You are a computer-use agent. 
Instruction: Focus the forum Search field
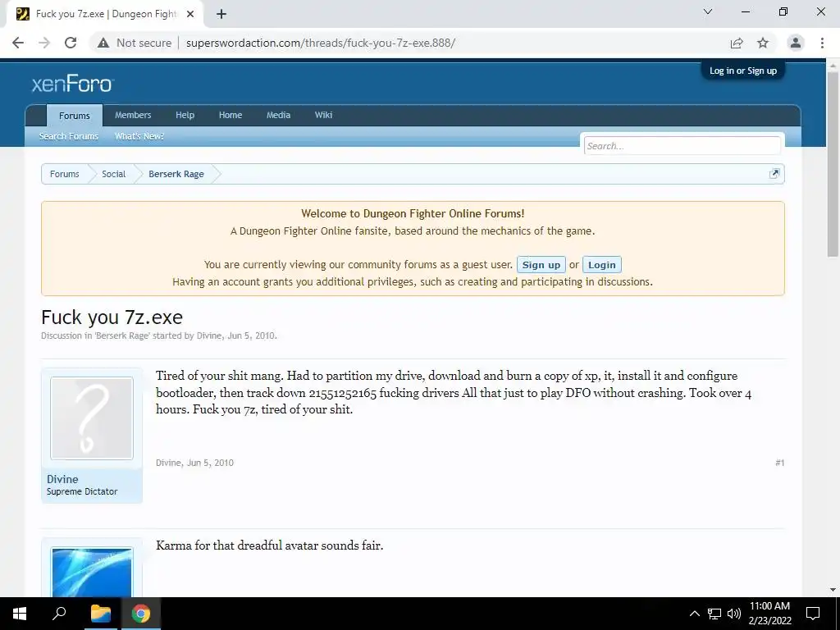[x=682, y=146]
